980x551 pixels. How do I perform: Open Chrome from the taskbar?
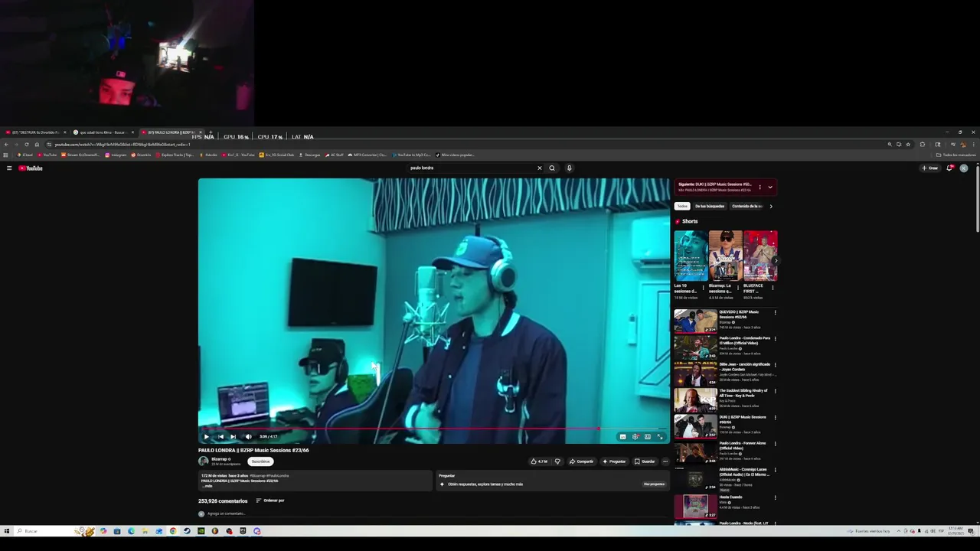point(173,531)
